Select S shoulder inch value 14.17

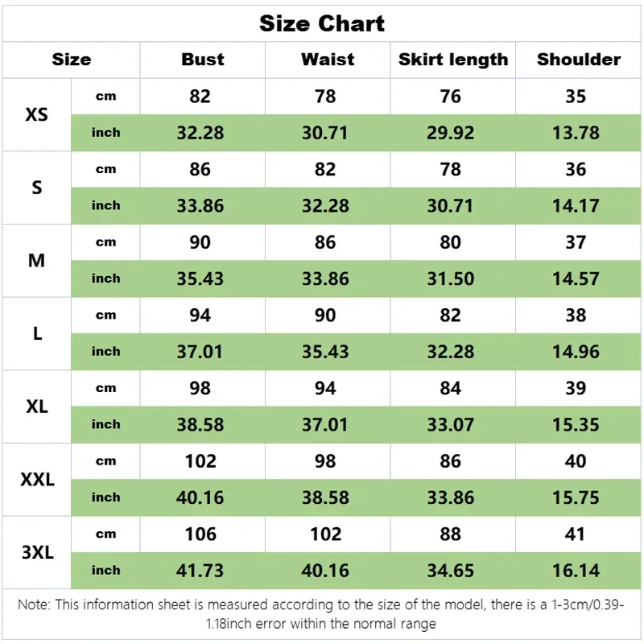[576, 206]
